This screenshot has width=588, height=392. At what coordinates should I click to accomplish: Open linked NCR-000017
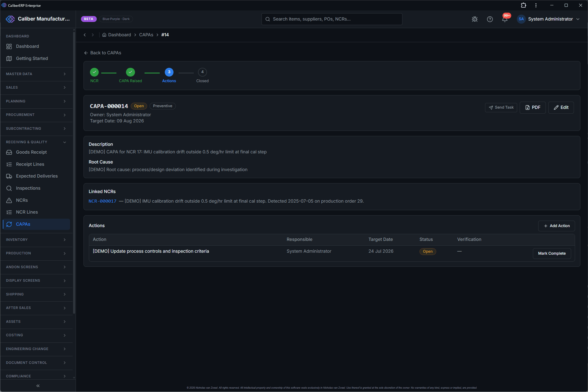coord(102,201)
